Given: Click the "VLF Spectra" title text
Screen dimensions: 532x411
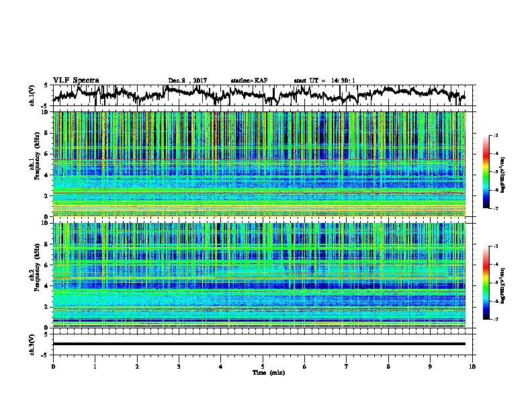Looking at the screenshot, I should 76,81.
